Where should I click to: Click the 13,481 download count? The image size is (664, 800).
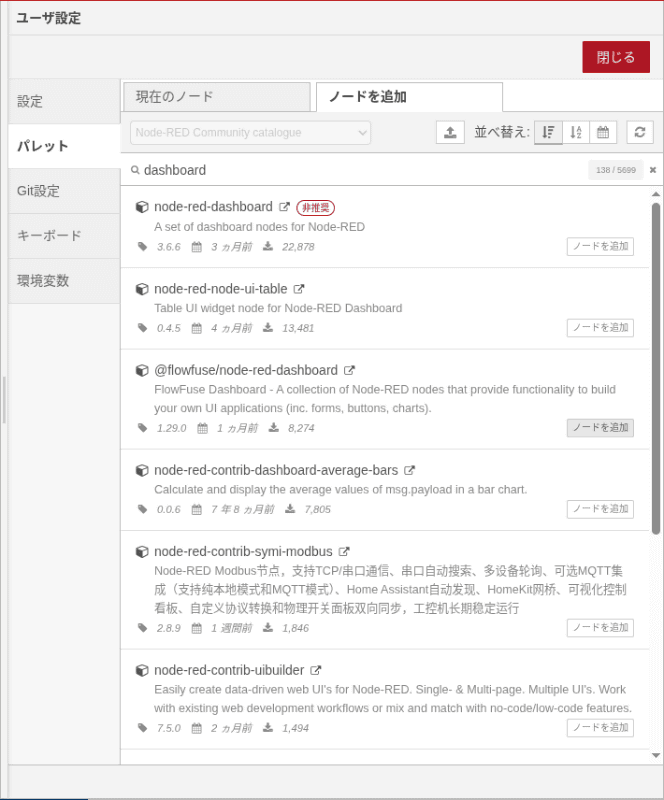[x=298, y=328]
